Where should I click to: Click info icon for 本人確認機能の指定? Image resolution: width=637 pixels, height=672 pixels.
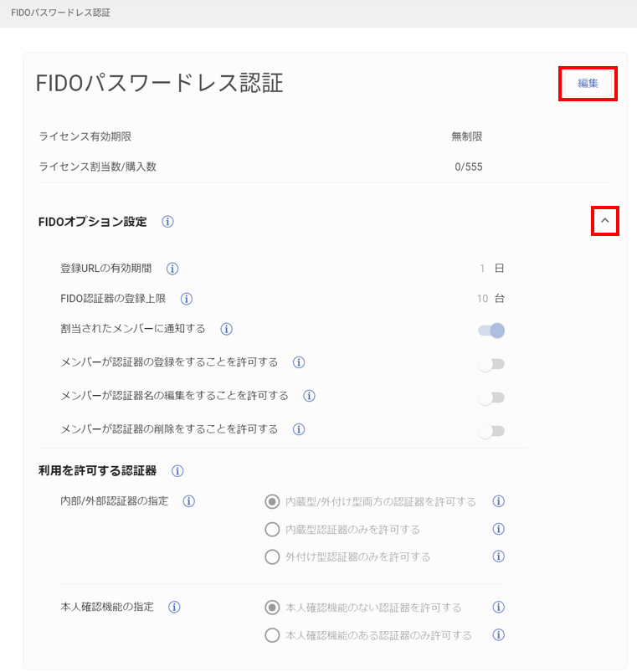tap(174, 608)
